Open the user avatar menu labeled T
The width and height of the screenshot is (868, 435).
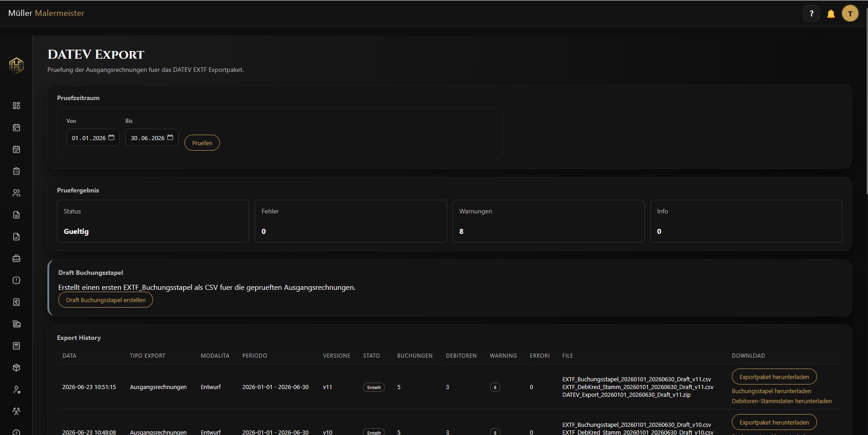tap(850, 14)
